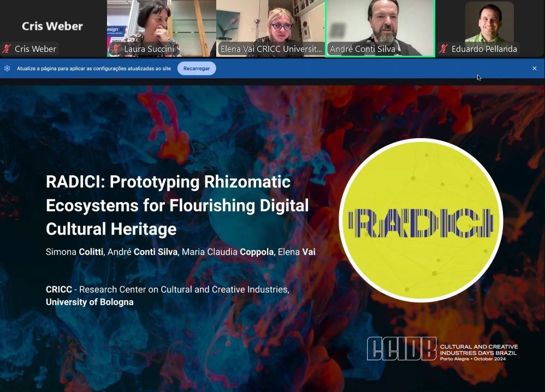Select the large 'Cris Weber' name on the camera-off tile
The width and height of the screenshot is (545, 392).
click(52, 26)
